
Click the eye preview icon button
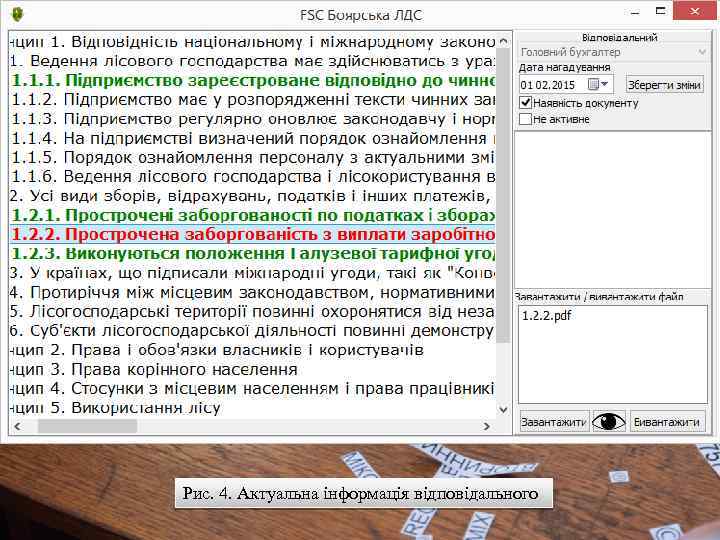[x=609, y=421]
